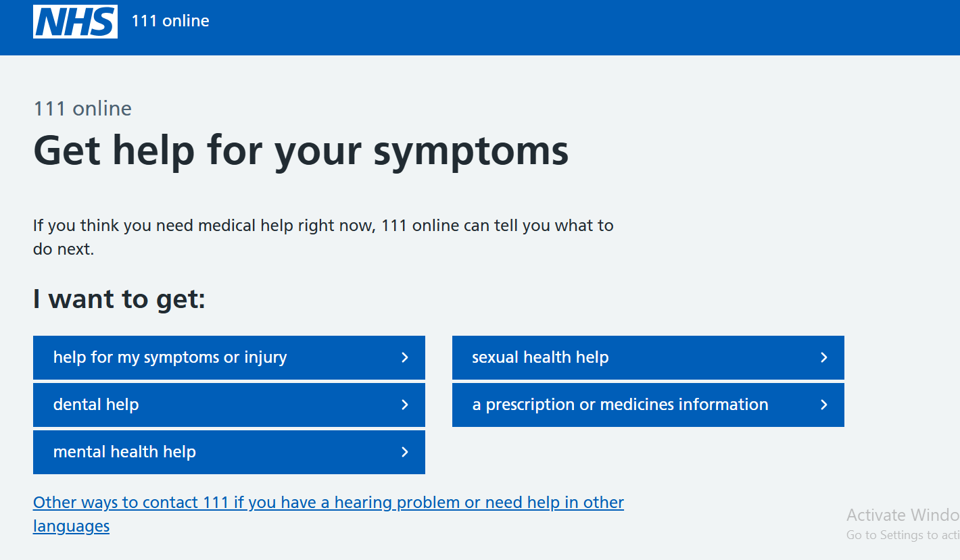Follow the 'Other ways to contact 111' link
960x560 pixels.
(328, 503)
